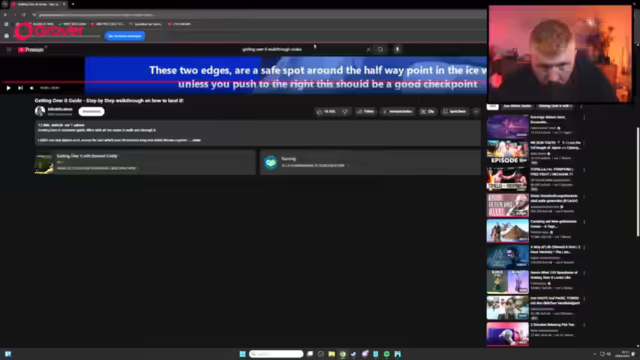Open a new browser tab with plus

[x=73, y=4]
